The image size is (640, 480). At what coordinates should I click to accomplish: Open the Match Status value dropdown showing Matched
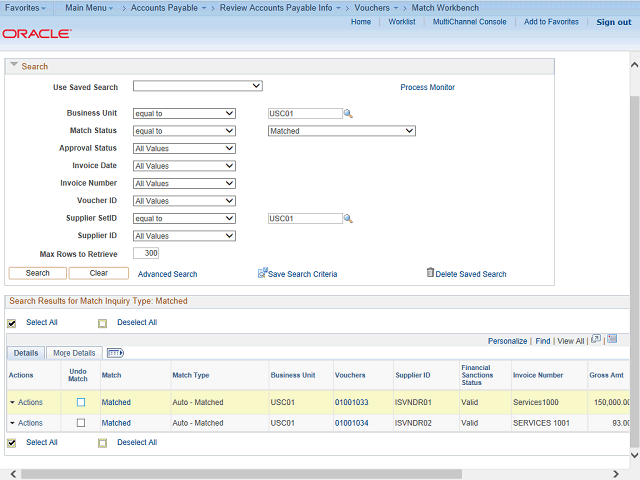[x=341, y=131]
